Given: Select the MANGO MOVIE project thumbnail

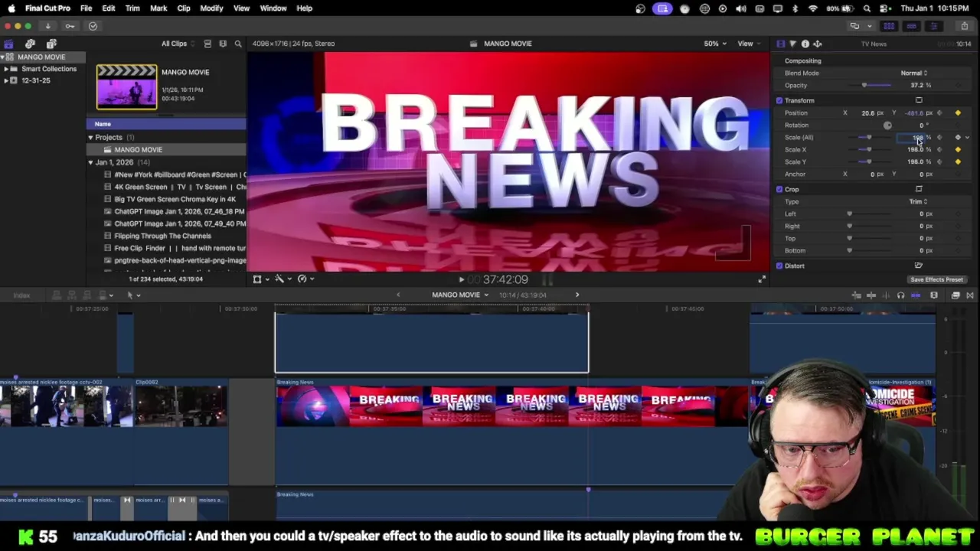Looking at the screenshot, I should pyautogui.click(x=126, y=86).
